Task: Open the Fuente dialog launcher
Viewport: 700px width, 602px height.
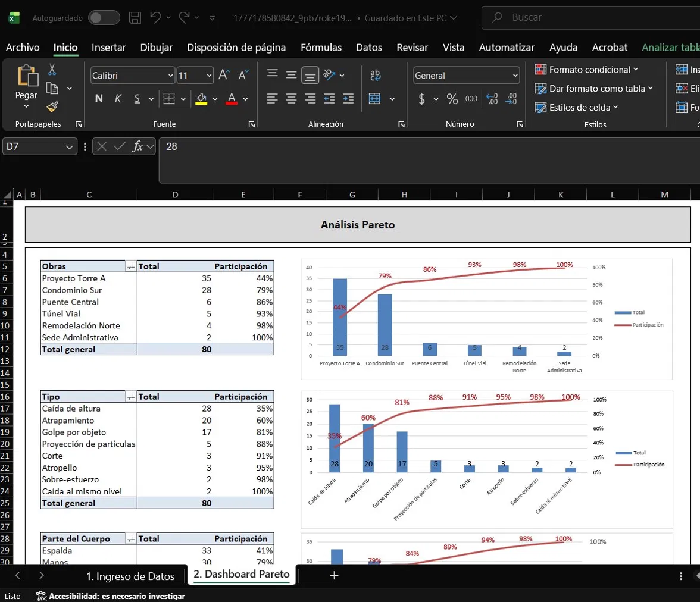Action: (252, 124)
